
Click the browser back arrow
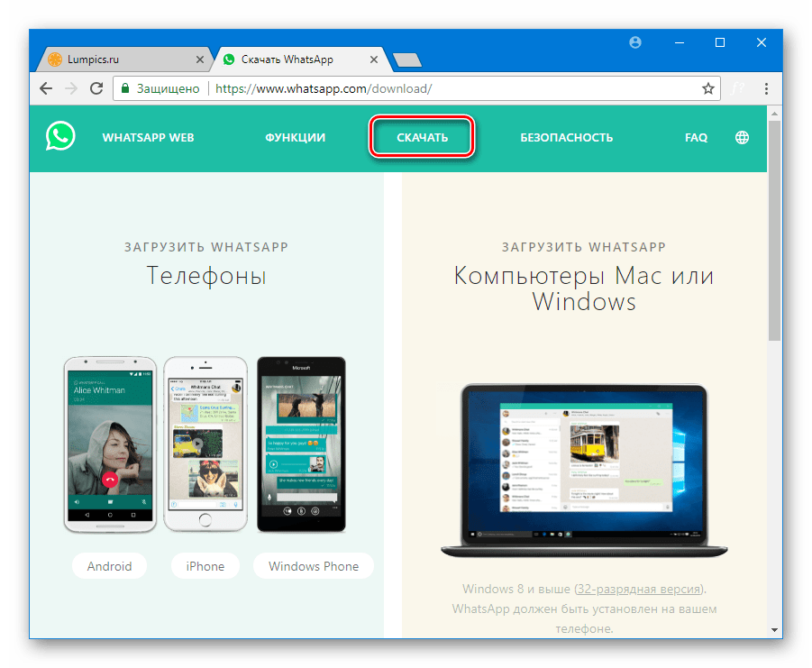46,89
